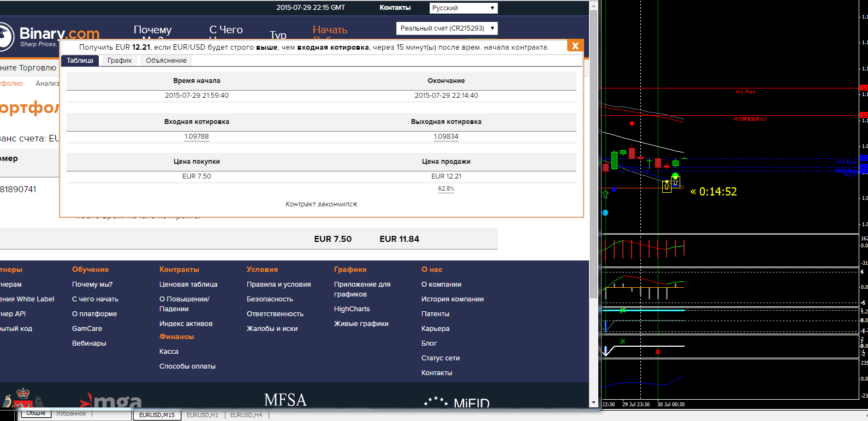Open the Статус сети footer link
The image size is (868, 421).
(x=441, y=358)
